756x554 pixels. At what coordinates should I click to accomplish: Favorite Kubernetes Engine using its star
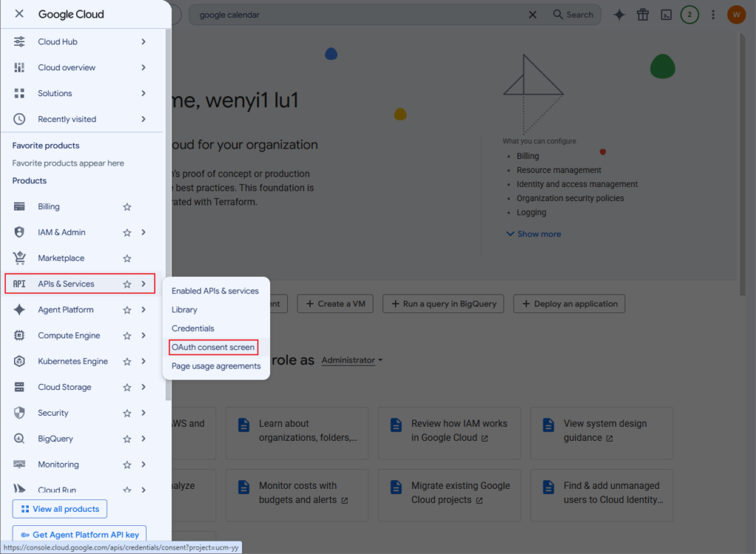point(127,362)
